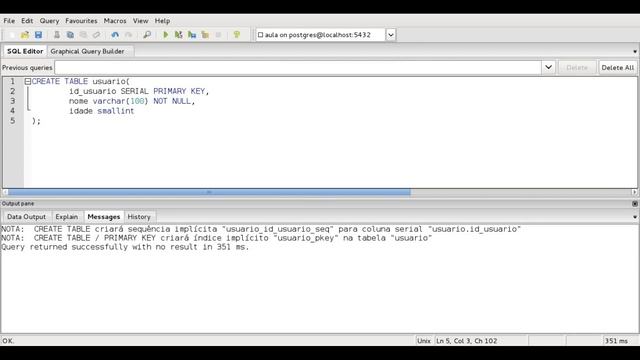Open the Favourites menu

click(81, 21)
